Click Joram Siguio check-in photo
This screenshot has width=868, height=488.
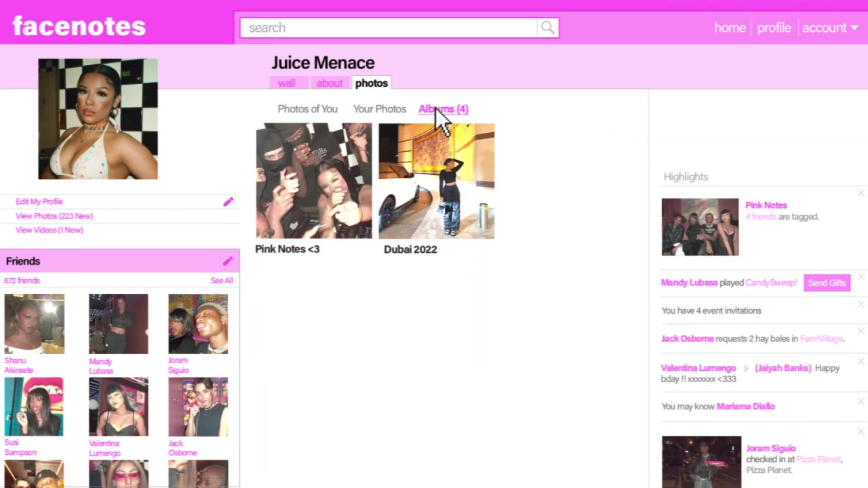coord(701,462)
